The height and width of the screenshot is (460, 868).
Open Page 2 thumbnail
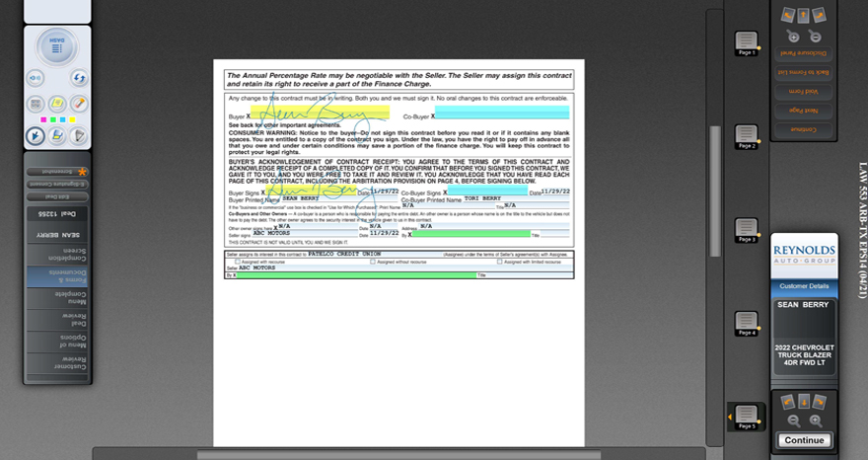tap(747, 137)
